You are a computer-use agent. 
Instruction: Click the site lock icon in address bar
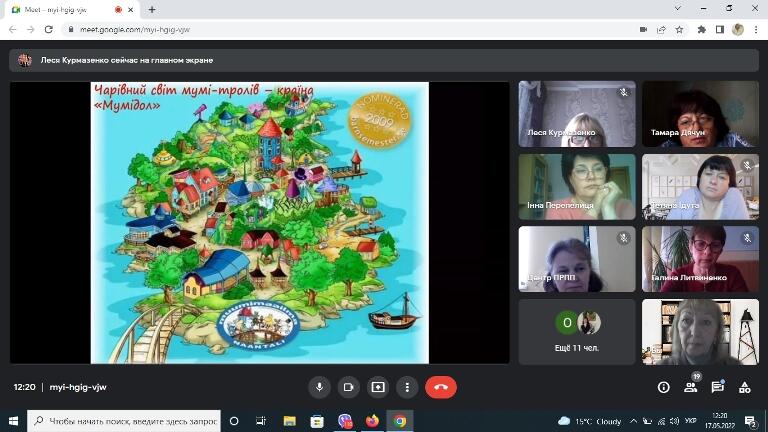pos(71,29)
